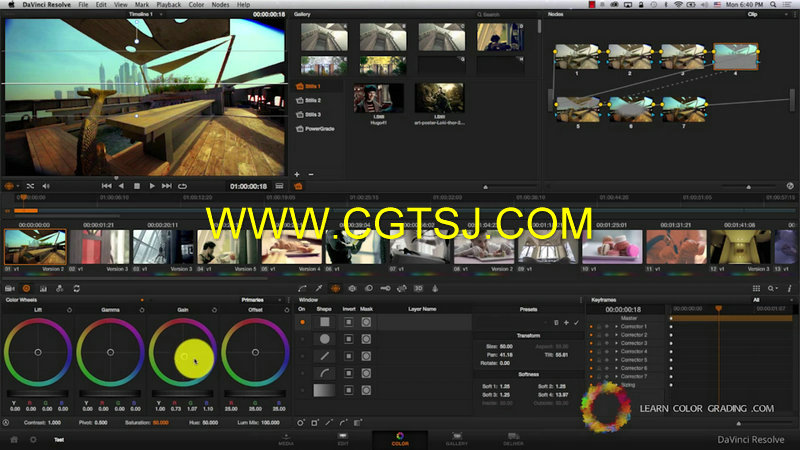The height and width of the screenshot is (450, 800).
Task: Enable the polygon window On toggle
Action: (303, 356)
